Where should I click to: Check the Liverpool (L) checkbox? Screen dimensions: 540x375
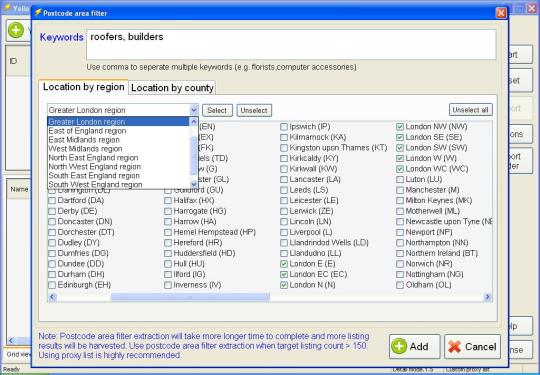(x=284, y=232)
